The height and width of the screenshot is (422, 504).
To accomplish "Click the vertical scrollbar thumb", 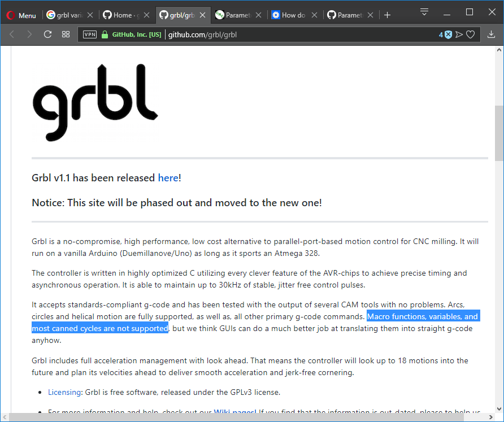I will point(499,133).
